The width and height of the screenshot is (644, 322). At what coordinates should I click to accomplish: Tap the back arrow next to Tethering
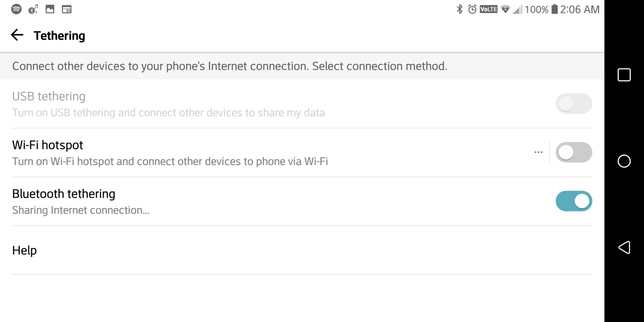[x=17, y=35]
